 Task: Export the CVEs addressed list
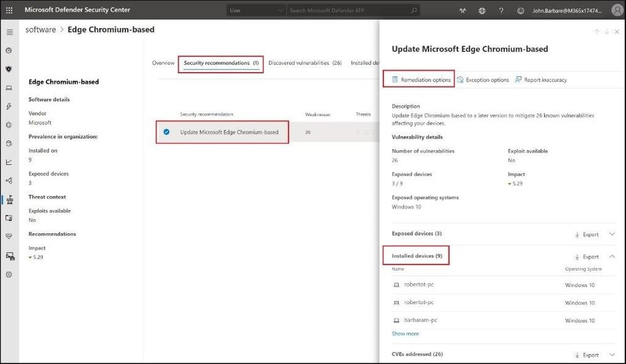click(x=586, y=355)
